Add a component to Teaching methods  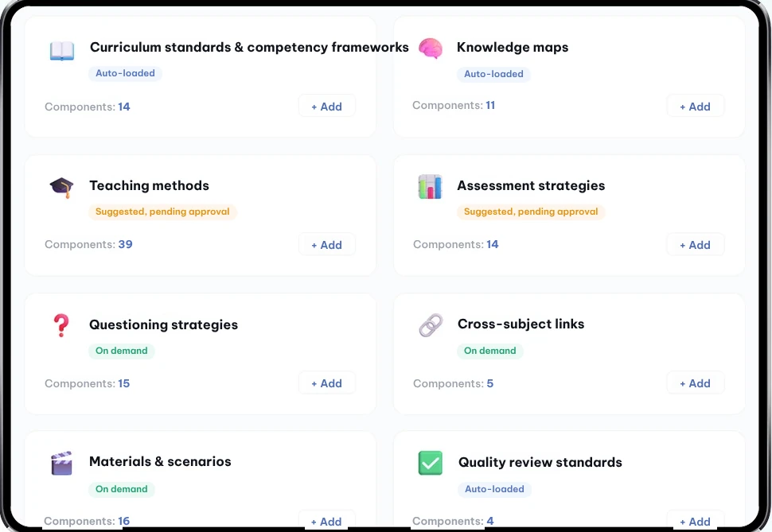[x=327, y=245]
